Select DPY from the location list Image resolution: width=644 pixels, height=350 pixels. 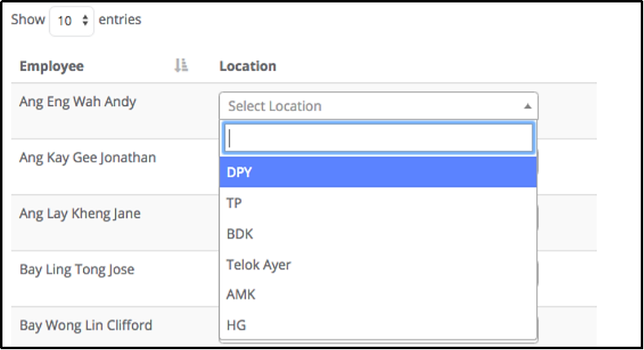coord(378,172)
